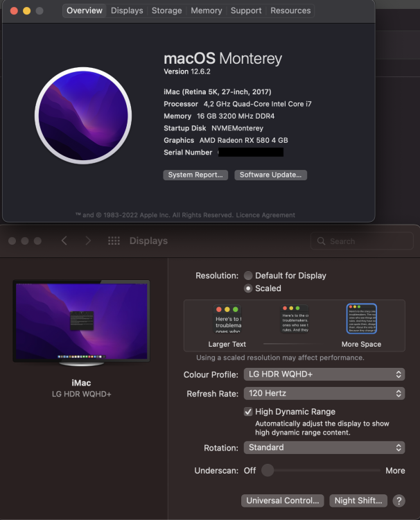
Task: Show all preferences grid icon
Action: tap(114, 241)
